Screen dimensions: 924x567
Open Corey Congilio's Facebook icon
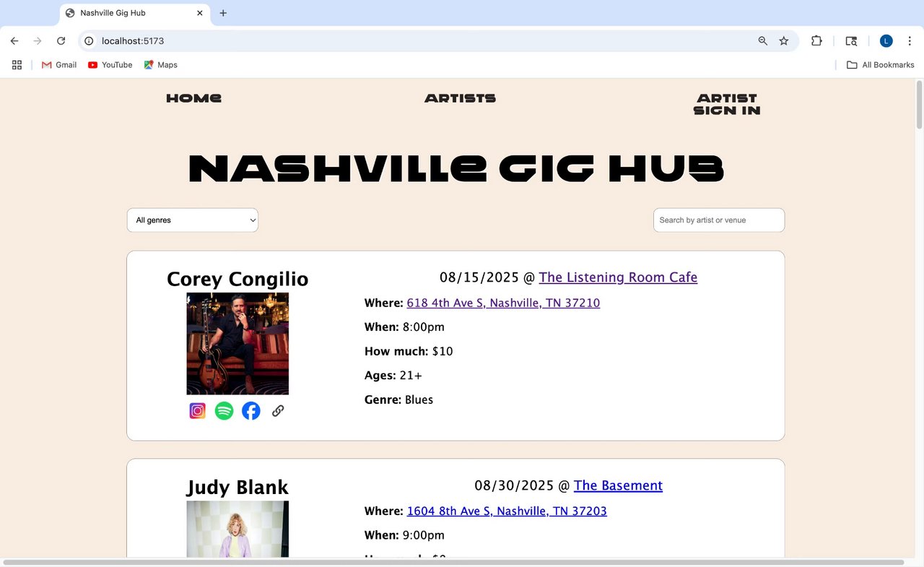click(x=251, y=411)
